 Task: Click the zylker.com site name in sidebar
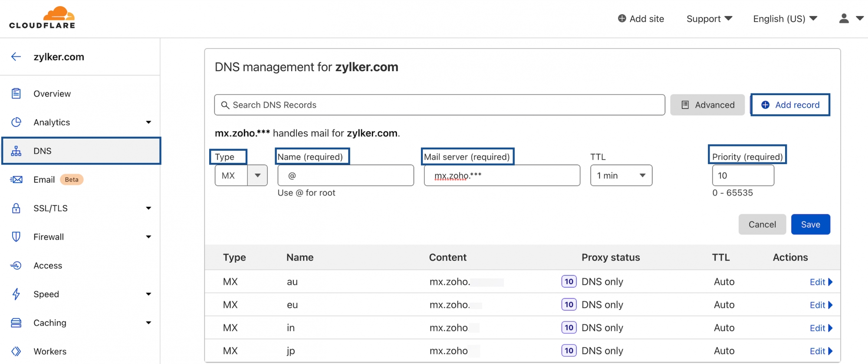tap(59, 57)
